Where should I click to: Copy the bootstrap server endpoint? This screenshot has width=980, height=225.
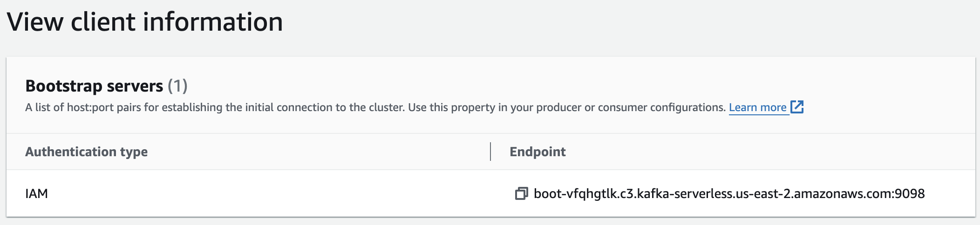pyautogui.click(x=521, y=194)
